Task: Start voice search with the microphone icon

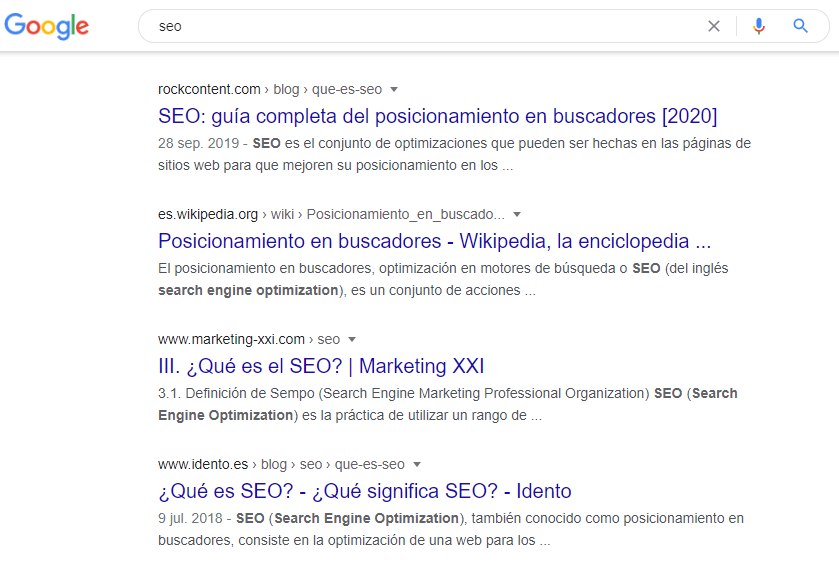Action: pyautogui.click(x=759, y=27)
